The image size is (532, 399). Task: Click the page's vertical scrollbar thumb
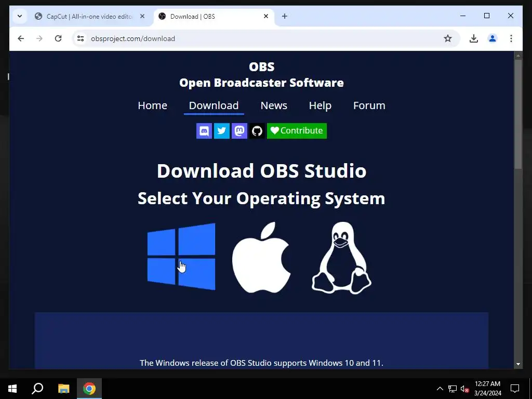[518, 114]
